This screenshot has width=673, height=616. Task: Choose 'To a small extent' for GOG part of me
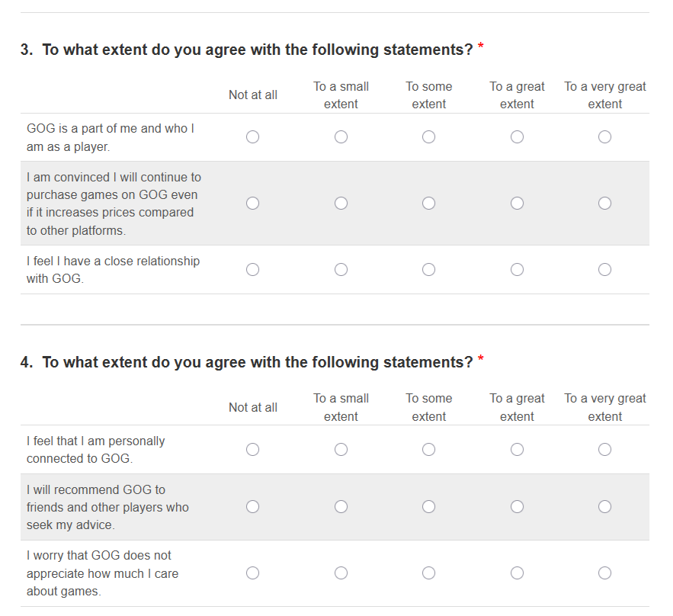point(341,137)
